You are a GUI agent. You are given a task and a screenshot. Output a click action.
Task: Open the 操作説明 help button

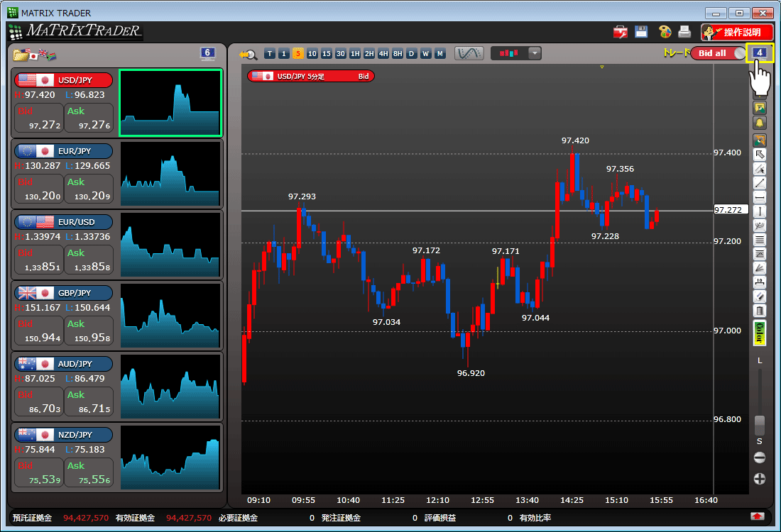click(x=737, y=33)
